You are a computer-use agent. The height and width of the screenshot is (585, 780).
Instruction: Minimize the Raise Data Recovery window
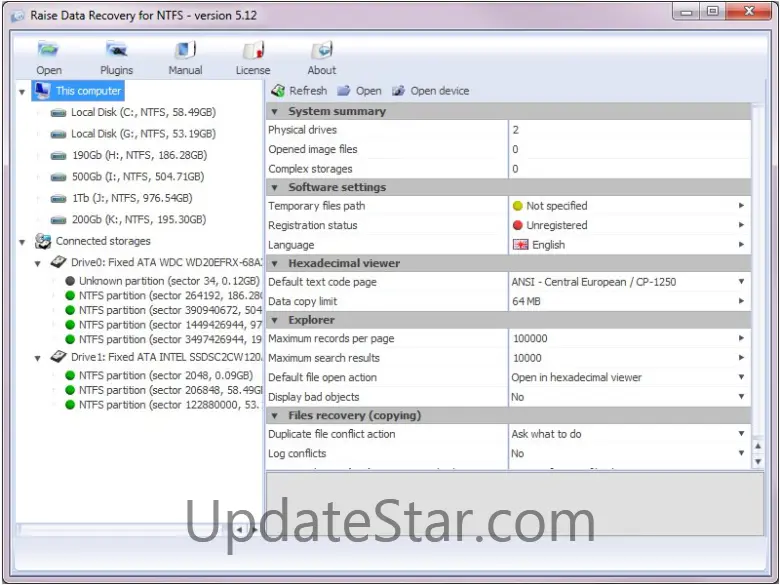[x=686, y=11]
